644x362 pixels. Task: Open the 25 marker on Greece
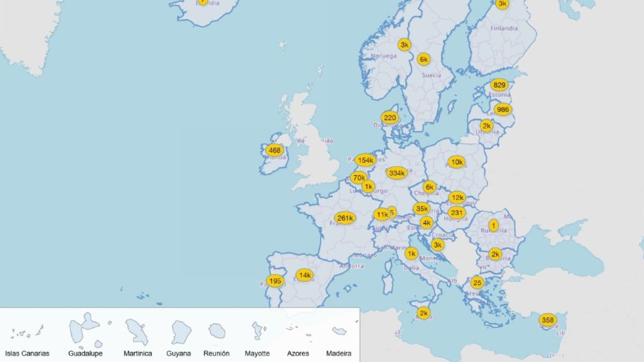[477, 283]
